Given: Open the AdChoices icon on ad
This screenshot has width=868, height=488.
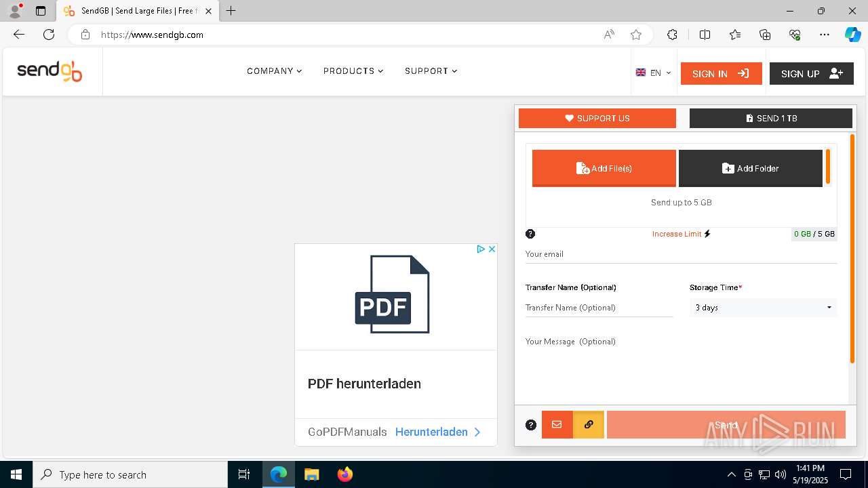Looking at the screenshot, I should [x=480, y=249].
